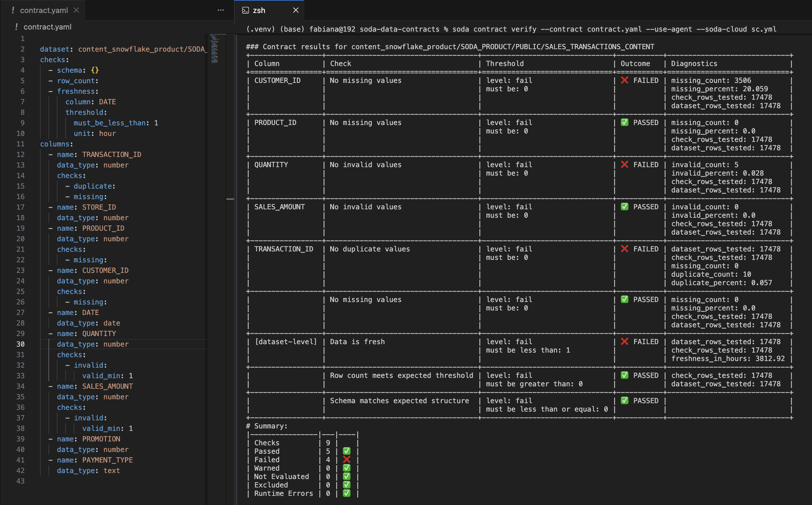This screenshot has width=812, height=505.
Task: Click the green check beside PRODUCT_ID PASSED
Action: point(625,123)
